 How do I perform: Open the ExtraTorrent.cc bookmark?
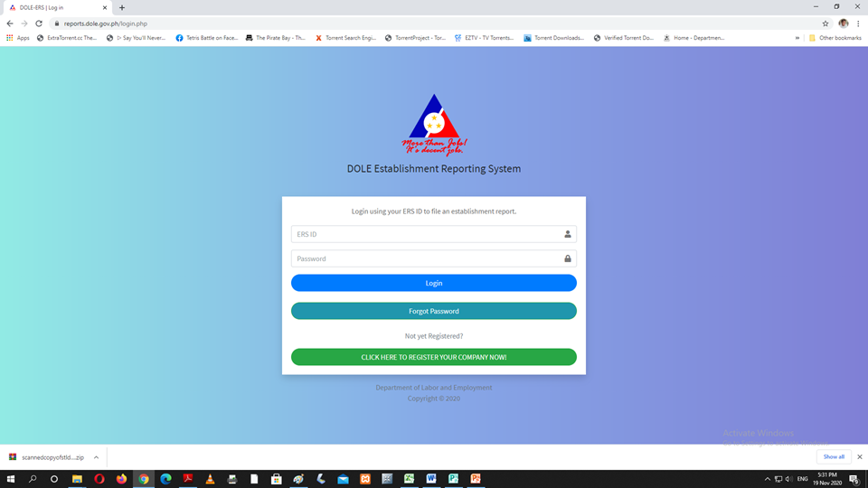point(67,38)
